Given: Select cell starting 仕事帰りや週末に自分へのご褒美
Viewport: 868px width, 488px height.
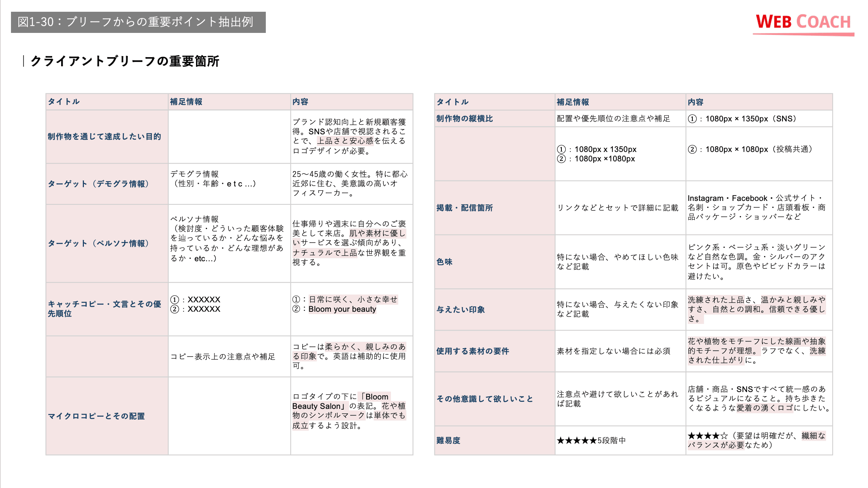Looking at the screenshot, I should [352, 243].
